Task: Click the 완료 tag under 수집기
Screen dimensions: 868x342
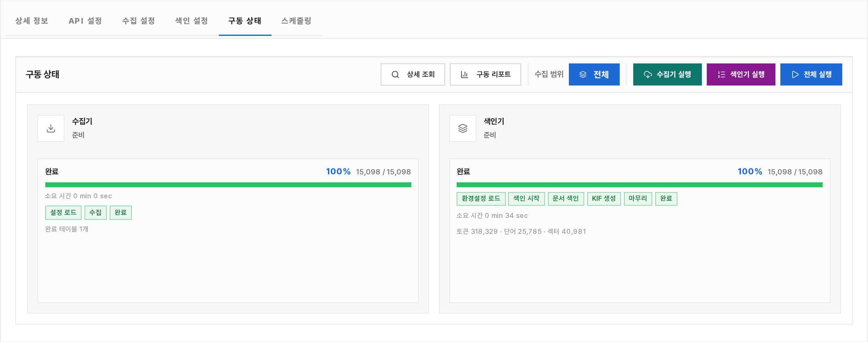Action: pos(121,213)
